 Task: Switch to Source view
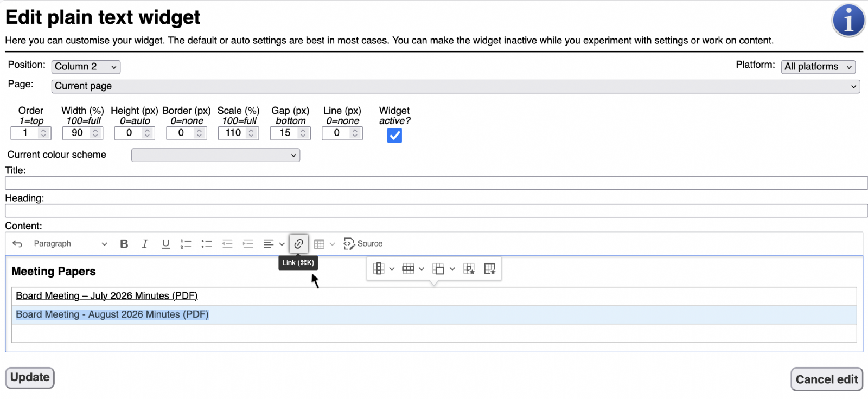pos(363,244)
